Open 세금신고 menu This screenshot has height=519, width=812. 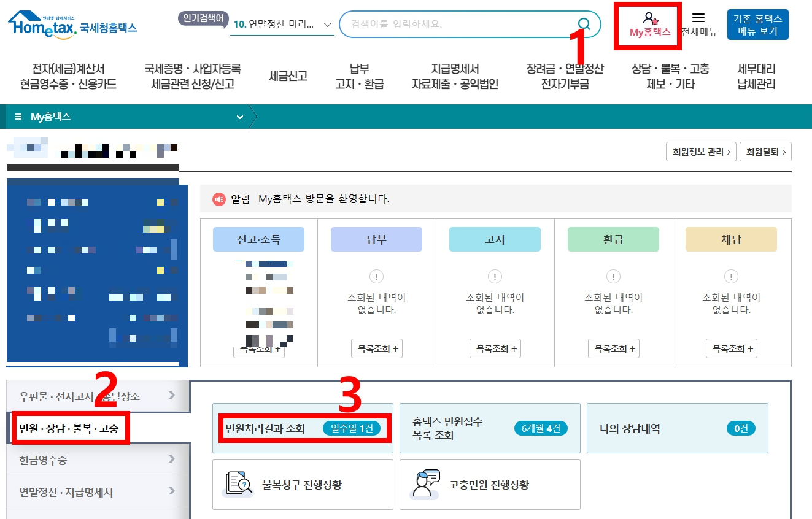click(x=288, y=77)
